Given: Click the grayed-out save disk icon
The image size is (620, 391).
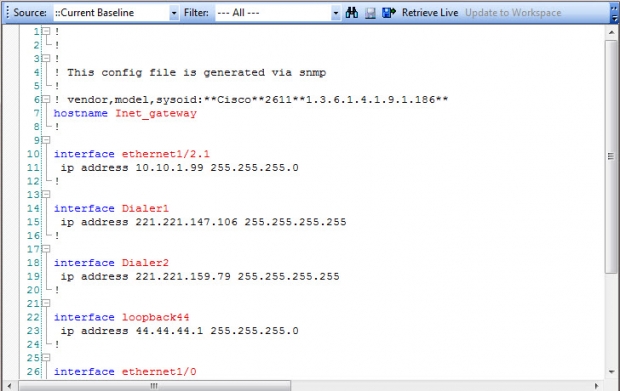Looking at the screenshot, I should [370, 13].
